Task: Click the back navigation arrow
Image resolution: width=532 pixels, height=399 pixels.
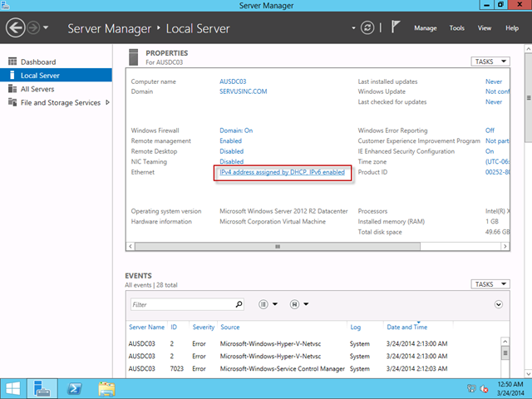Action: pyautogui.click(x=15, y=27)
